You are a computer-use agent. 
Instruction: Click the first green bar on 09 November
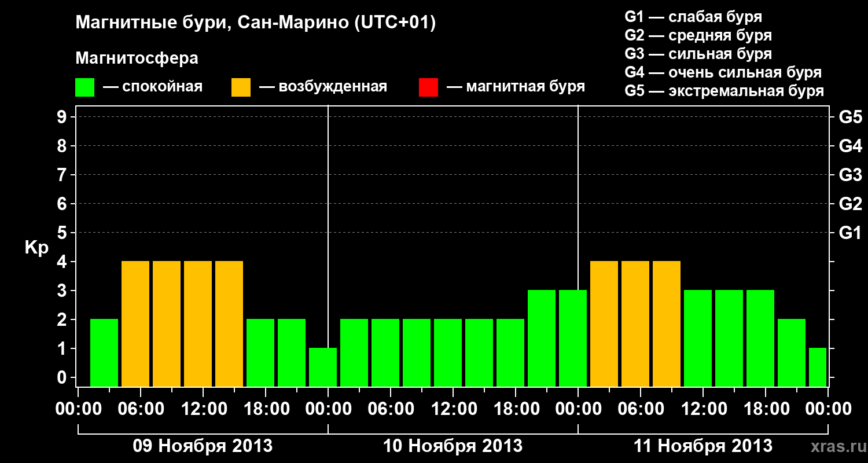pyautogui.click(x=104, y=352)
